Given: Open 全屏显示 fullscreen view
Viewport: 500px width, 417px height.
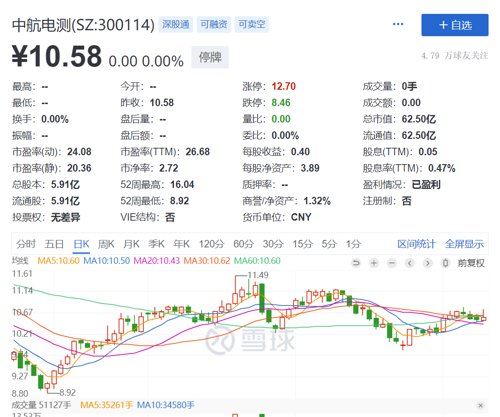Looking at the screenshot, I should 464,244.
